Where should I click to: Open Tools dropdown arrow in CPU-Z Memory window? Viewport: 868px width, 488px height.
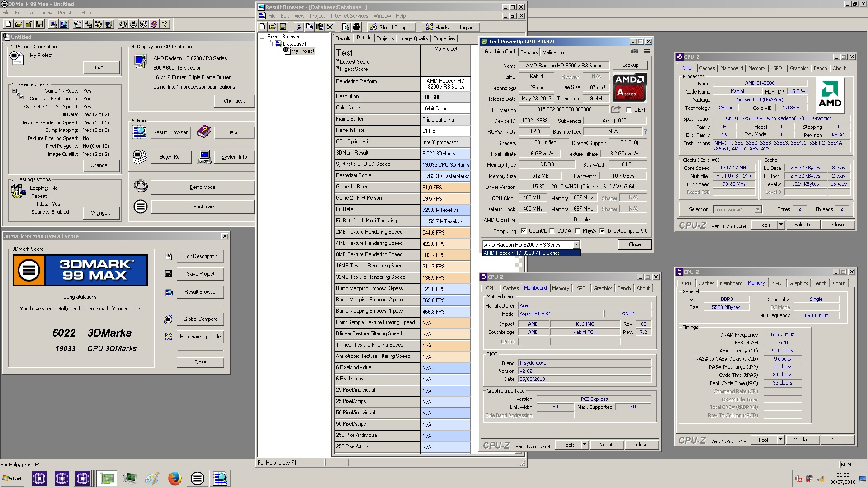tap(780, 440)
